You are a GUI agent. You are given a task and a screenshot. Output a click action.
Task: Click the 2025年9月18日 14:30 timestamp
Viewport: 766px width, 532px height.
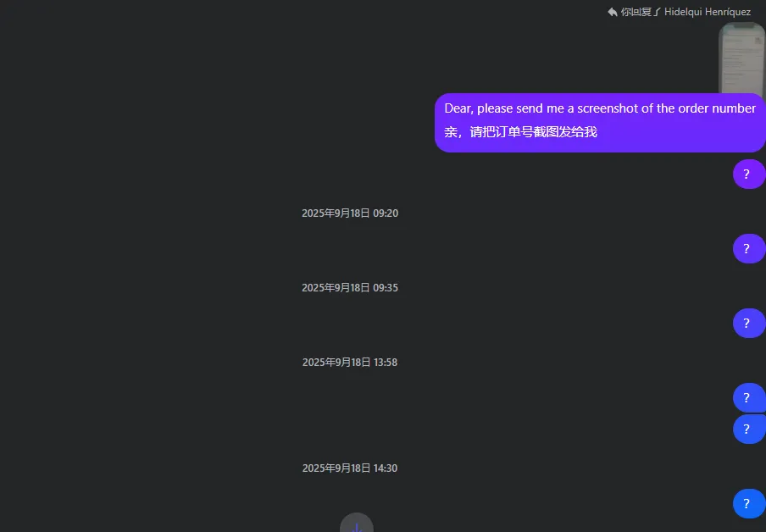click(350, 468)
